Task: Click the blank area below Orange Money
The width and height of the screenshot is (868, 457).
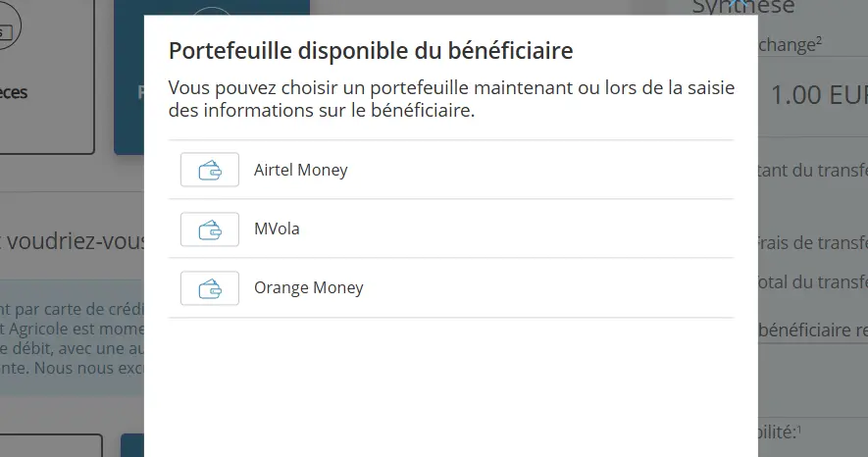Action: (x=451, y=382)
